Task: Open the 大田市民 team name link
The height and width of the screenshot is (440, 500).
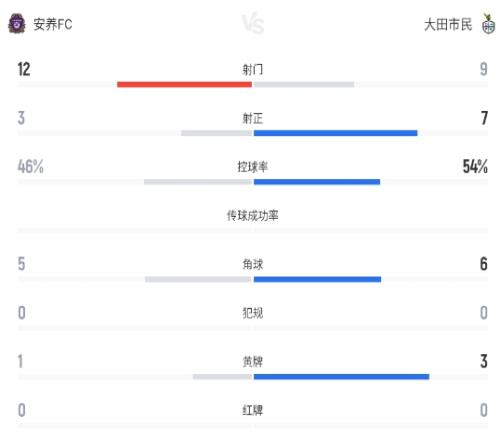Action: point(448,24)
